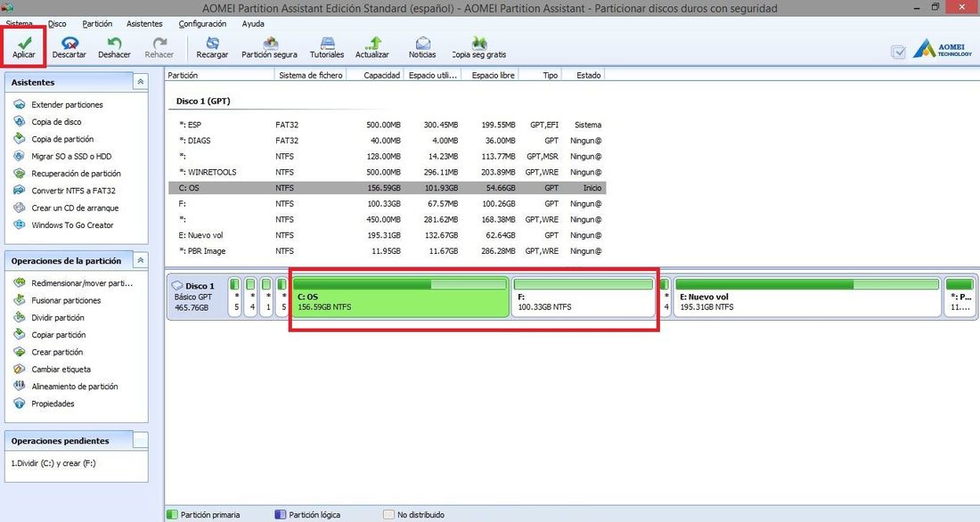Open the Sistema menu

20,24
